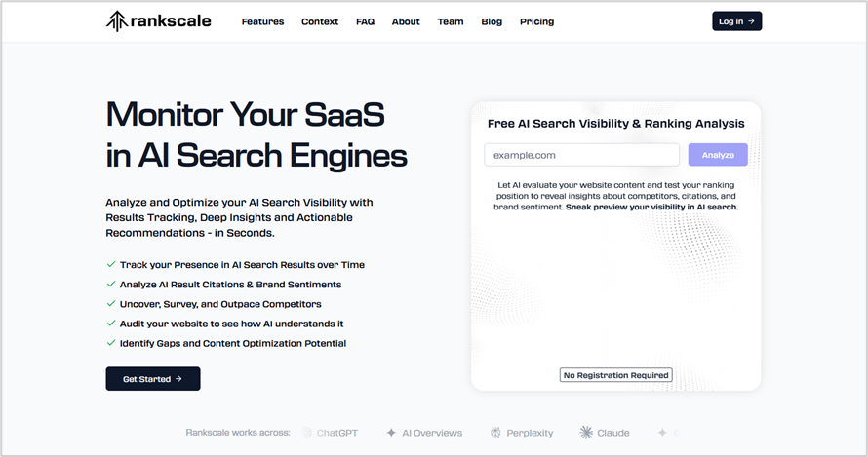Open the Features menu item

point(262,21)
